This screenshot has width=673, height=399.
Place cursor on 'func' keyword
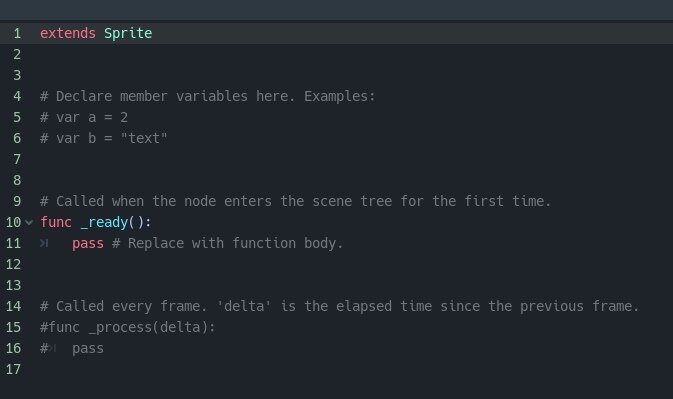click(56, 222)
